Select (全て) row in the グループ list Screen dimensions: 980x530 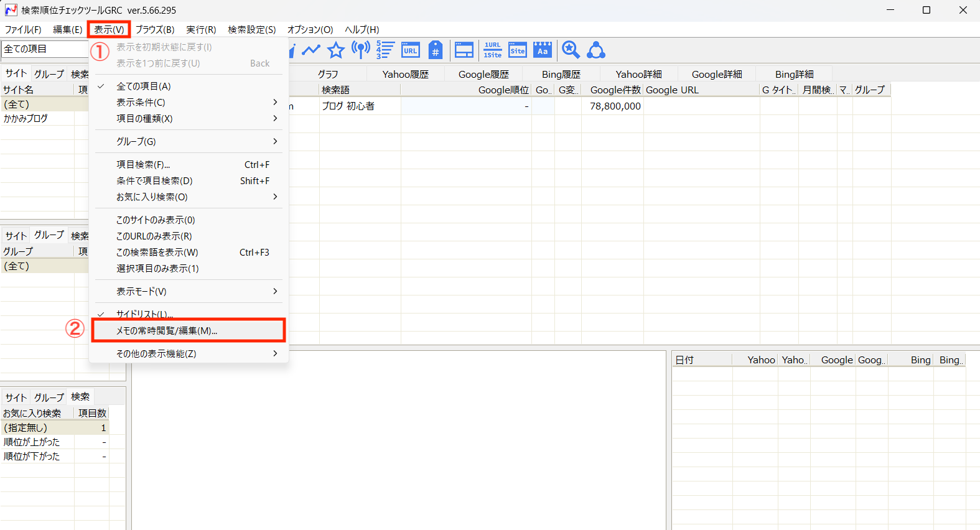point(45,266)
